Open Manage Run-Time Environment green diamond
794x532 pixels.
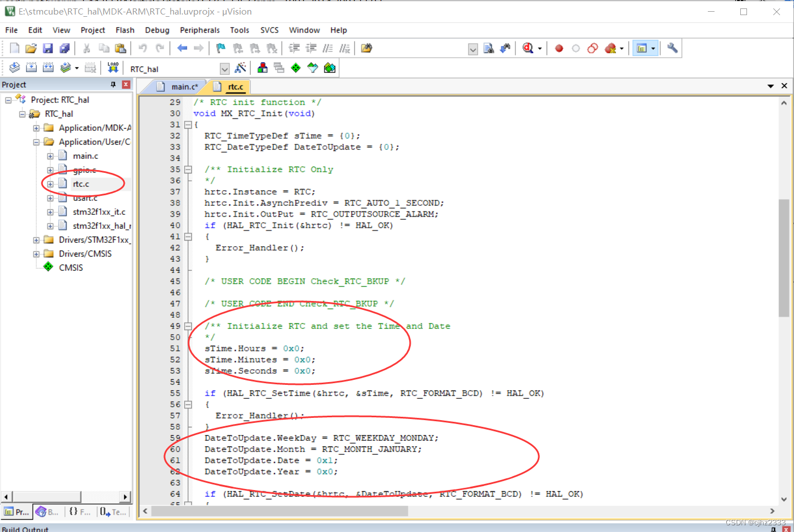[295, 68]
